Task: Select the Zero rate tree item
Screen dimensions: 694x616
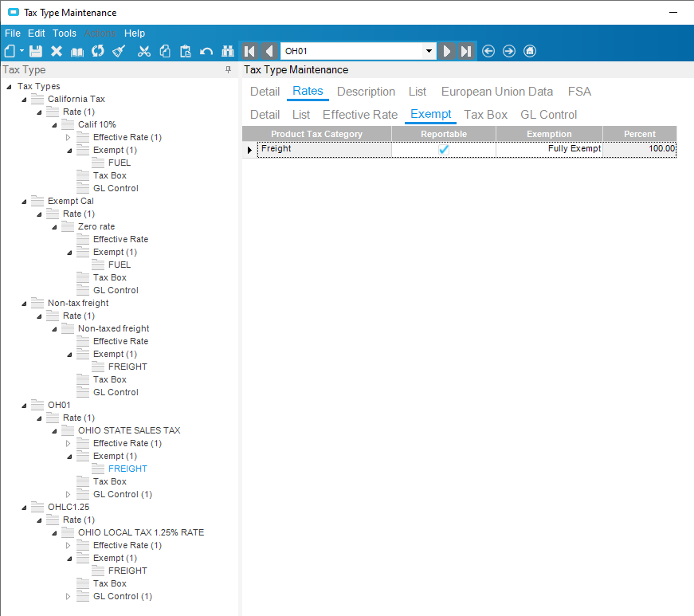Action: tap(96, 226)
